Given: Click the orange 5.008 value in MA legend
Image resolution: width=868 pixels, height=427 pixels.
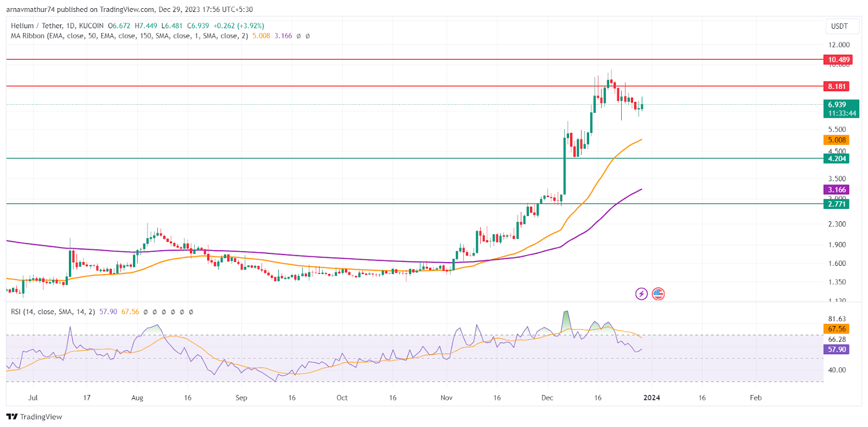Looking at the screenshot, I should [x=261, y=36].
